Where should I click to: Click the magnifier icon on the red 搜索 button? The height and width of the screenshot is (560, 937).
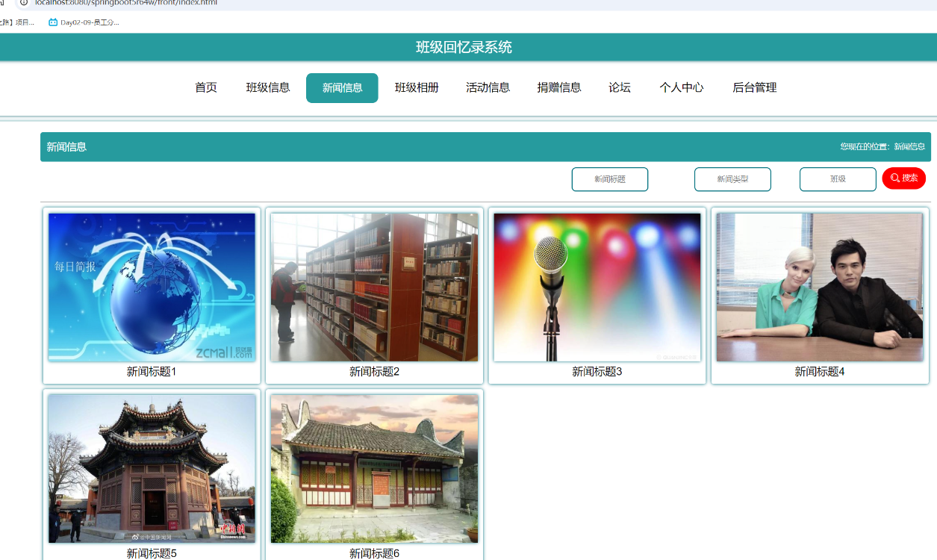[894, 178]
